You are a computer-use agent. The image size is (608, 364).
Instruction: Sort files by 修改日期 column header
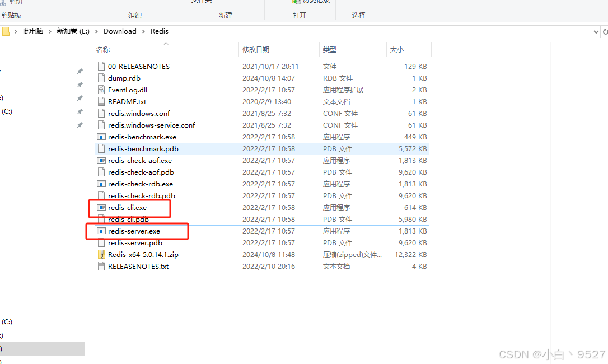tap(256, 50)
